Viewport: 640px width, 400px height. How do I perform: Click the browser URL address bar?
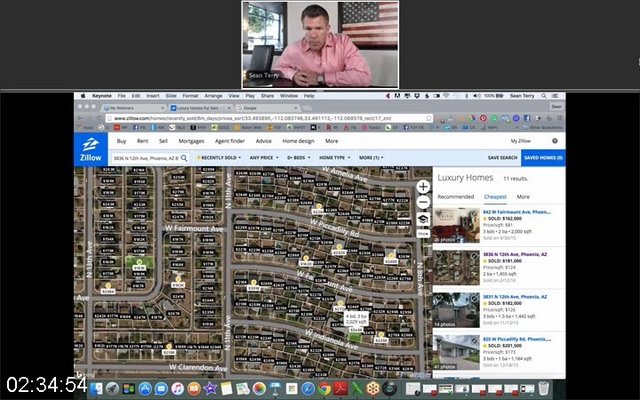(x=269, y=118)
